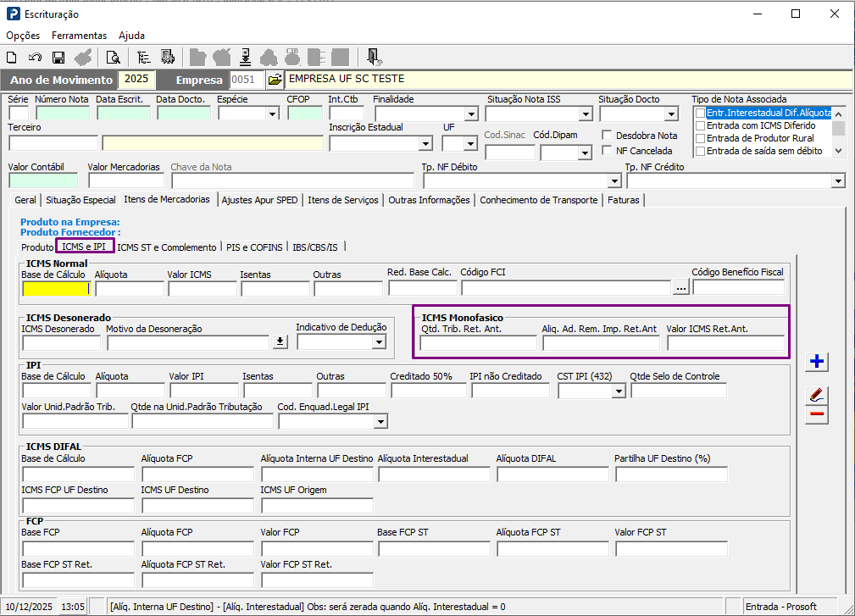Viewport: 855px width, 616px height.
Task: Click the red minus remove-item icon
Action: pos(817,415)
